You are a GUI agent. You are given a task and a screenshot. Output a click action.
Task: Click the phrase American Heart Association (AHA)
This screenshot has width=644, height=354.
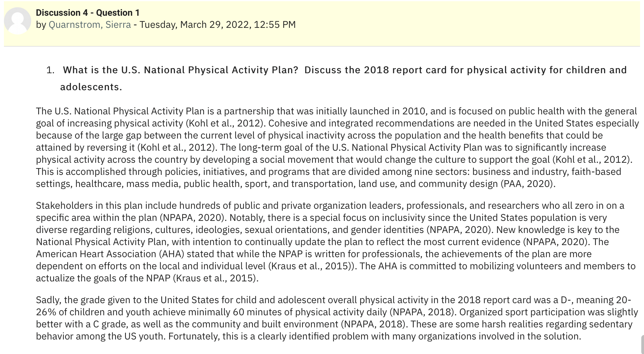click(110, 254)
